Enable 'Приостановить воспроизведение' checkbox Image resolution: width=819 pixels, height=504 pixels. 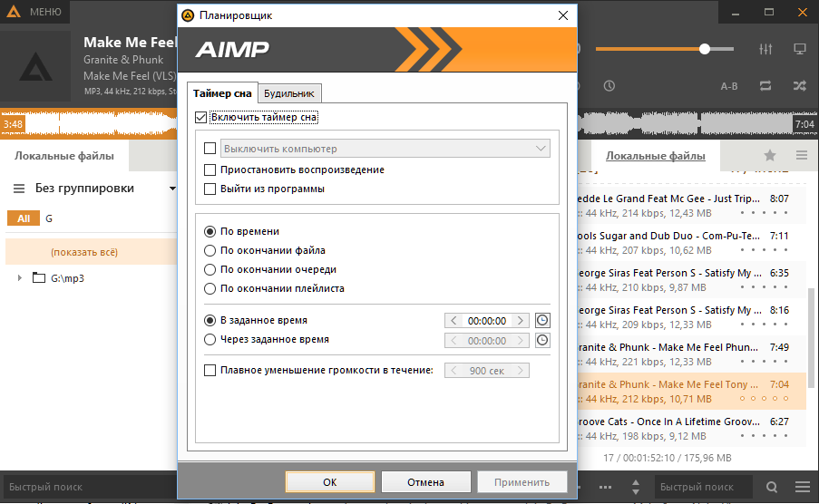[x=210, y=170]
